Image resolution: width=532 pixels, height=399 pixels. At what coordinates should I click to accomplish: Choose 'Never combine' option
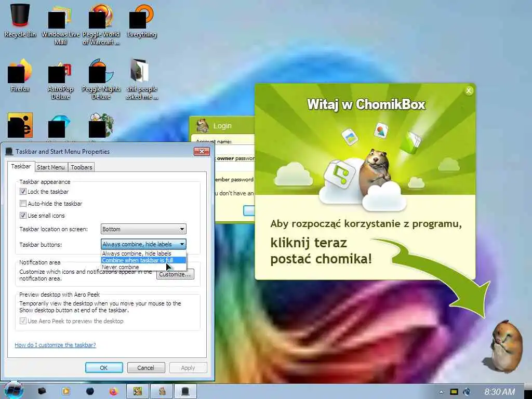pos(143,267)
